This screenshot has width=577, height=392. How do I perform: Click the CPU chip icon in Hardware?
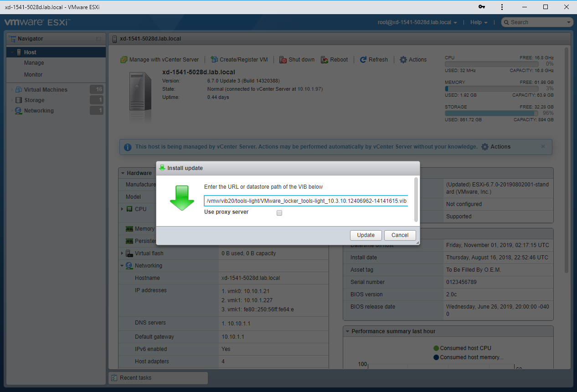pos(129,209)
